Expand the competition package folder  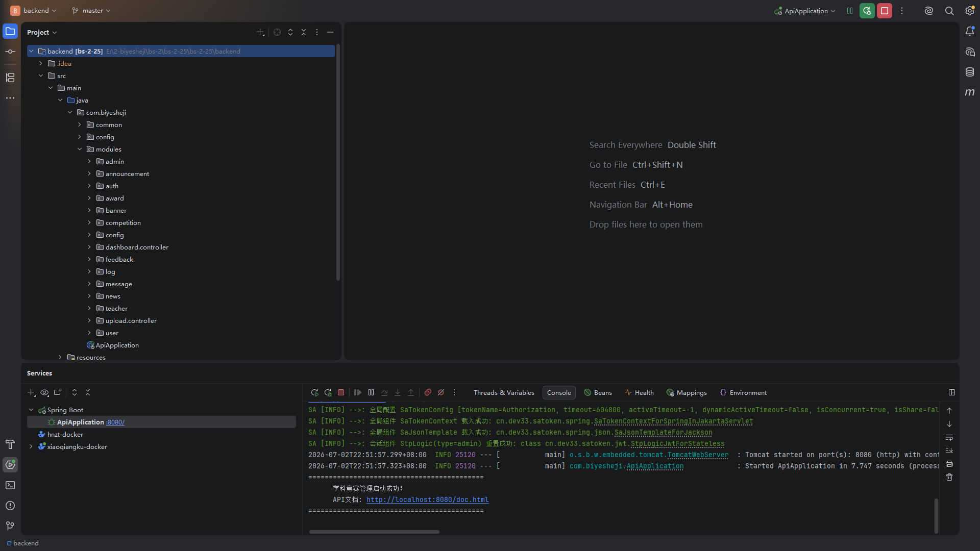[89, 222]
